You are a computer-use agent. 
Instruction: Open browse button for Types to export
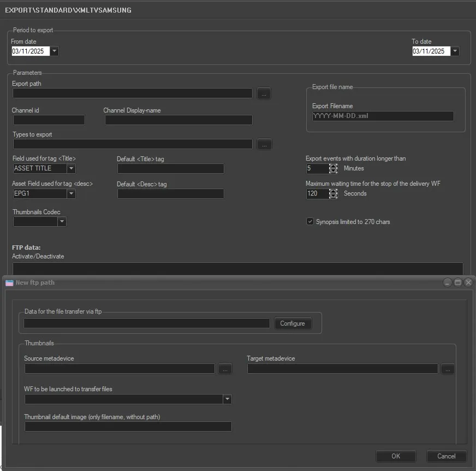264,144
